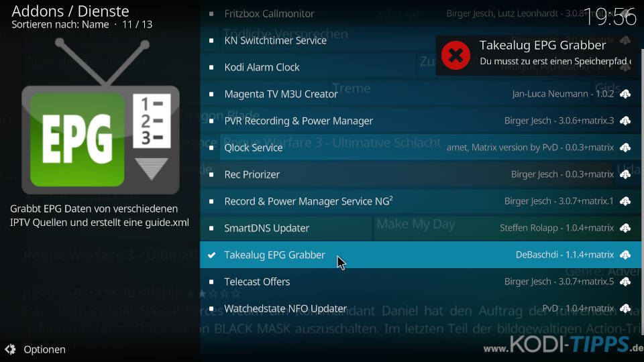This screenshot has height=362, width=644.
Task: Select Record & Power Manager Service NG²
Action: click(421, 201)
